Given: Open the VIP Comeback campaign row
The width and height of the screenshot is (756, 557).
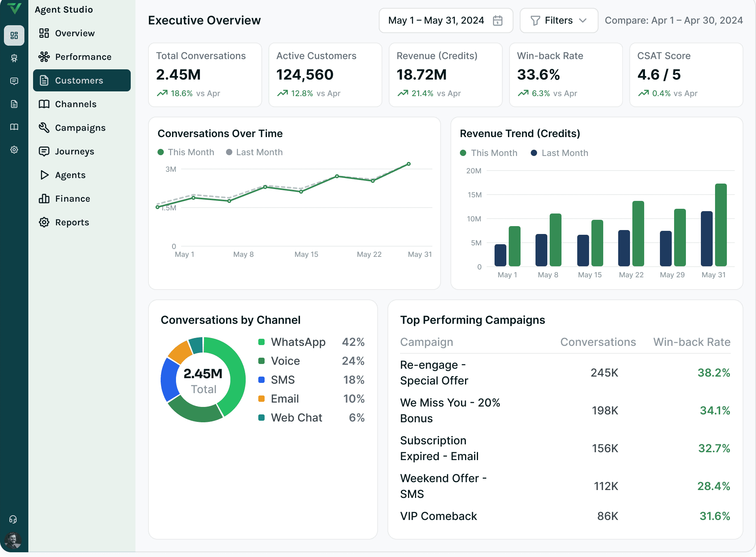Looking at the screenshot, I should click(x=565, y=516).
